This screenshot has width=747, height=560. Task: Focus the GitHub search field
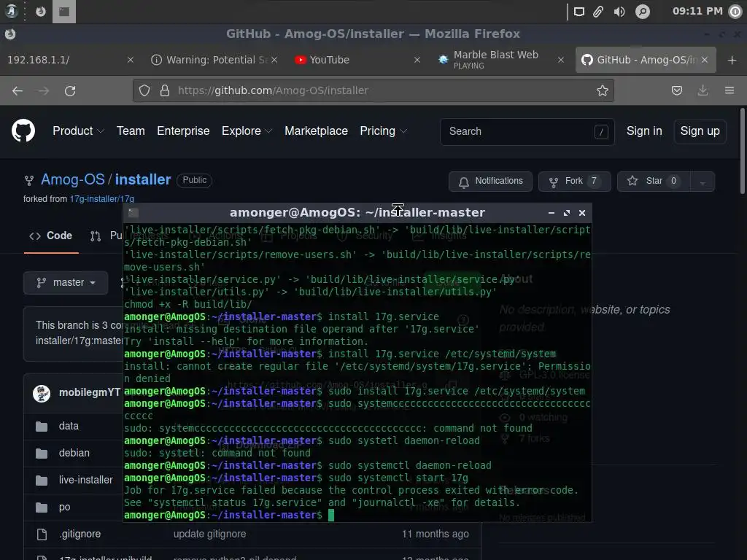pyautogui.click(x=527, y=131)
